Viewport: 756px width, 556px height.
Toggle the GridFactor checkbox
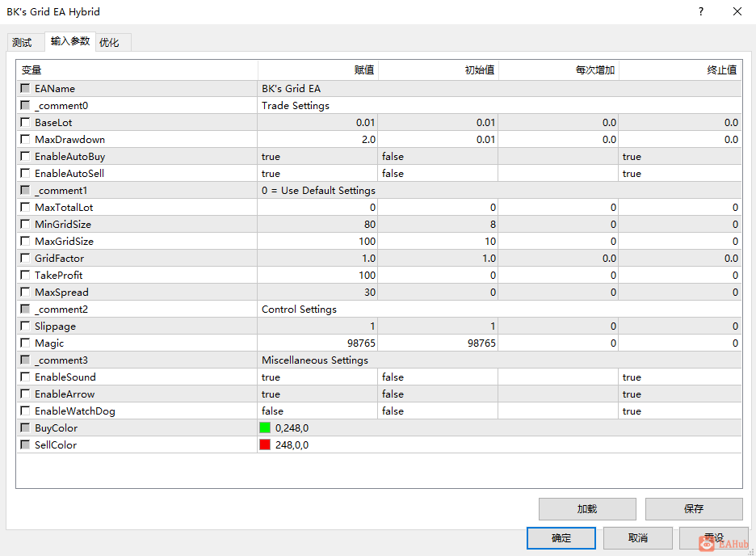[25, 258]
